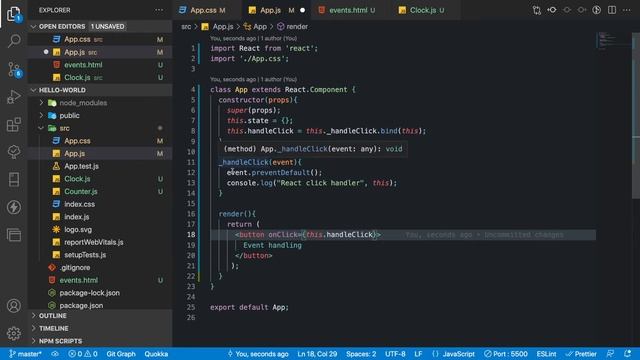Switch to events.html tab
640x360 pixels.
click(x=351, y=10)
